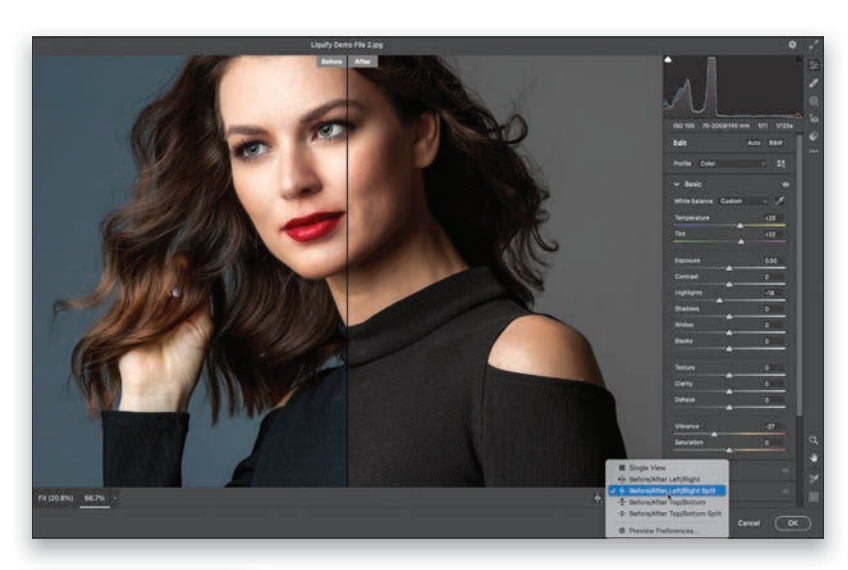Toggle the Basic panel eye visibility
Screen dimensions: 848x570
coord(785,185)
